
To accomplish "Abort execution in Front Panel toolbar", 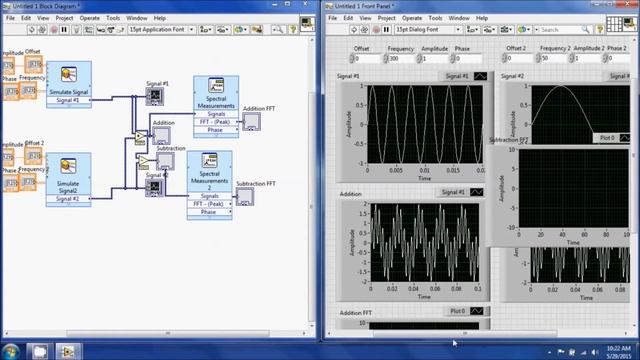I will pyautogui.click(x=376, y=29).
